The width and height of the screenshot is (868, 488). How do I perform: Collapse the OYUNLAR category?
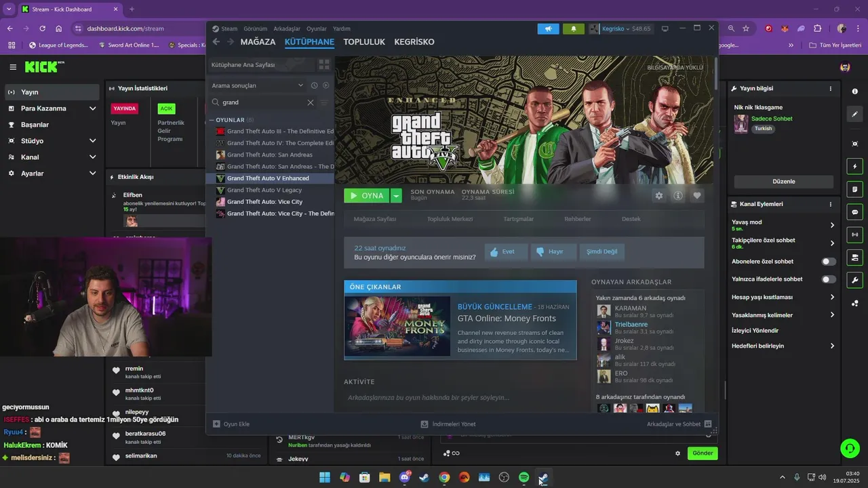point(212,120)
